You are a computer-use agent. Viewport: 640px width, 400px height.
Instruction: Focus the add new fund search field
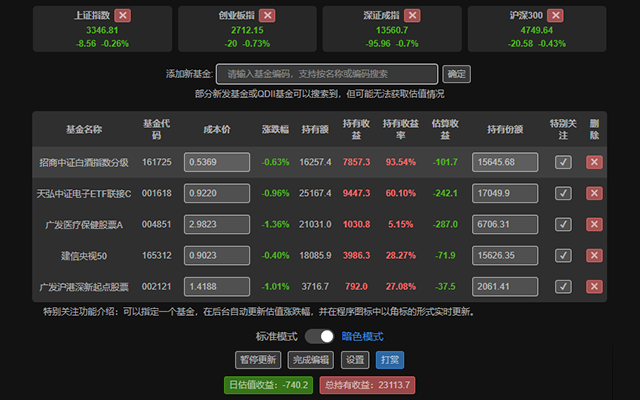(327, 74)
